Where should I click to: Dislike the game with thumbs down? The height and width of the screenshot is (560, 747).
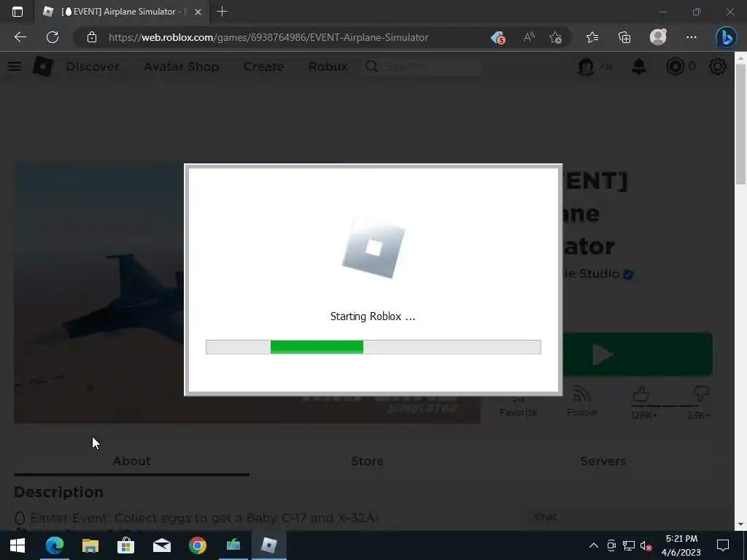tap(700, 394)
